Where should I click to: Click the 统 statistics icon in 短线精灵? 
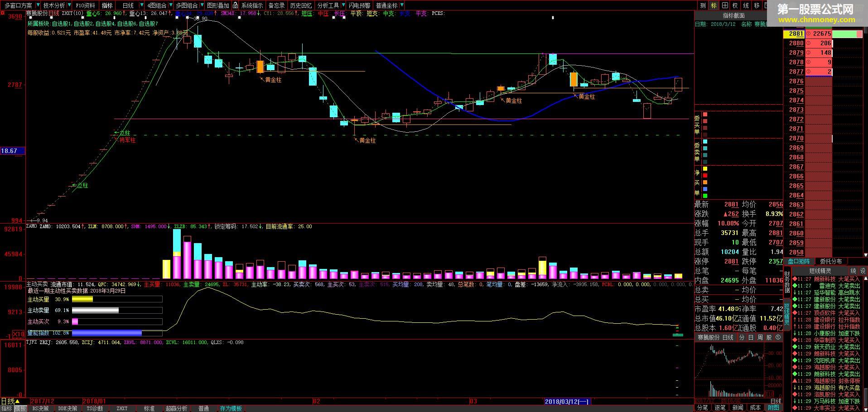click(853, 271)
